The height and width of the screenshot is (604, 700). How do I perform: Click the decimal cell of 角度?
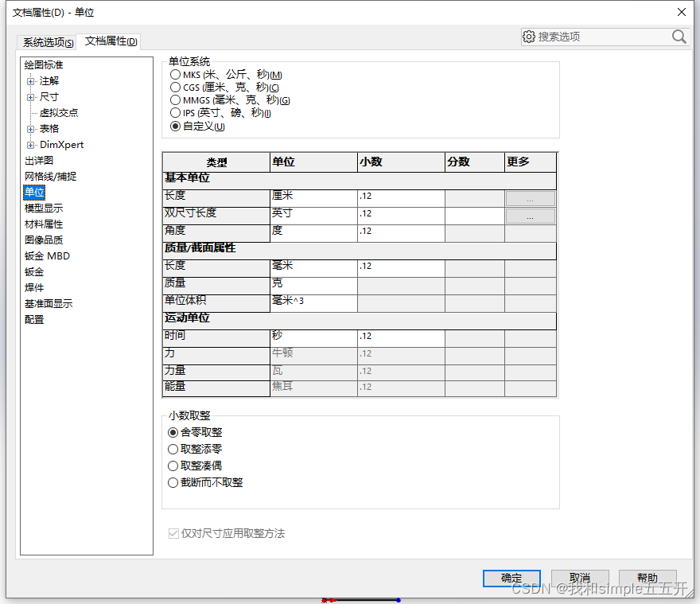[x=401, y=233]
